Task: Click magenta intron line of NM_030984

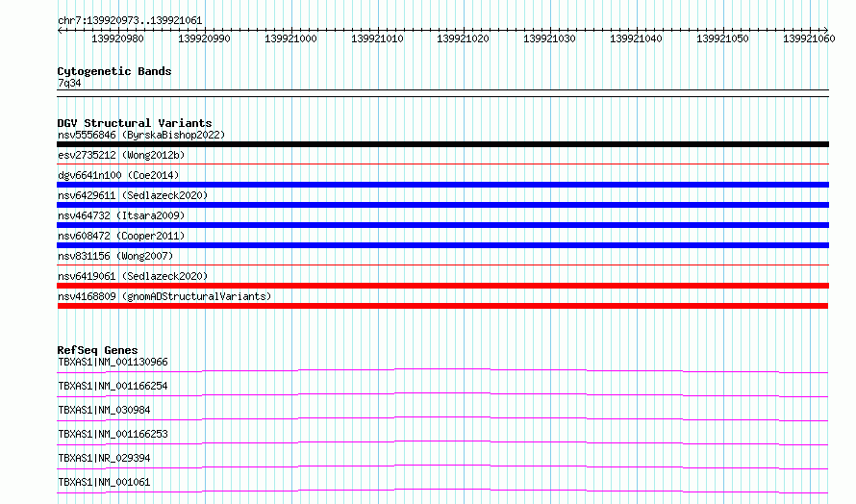Action: point(442,417)
